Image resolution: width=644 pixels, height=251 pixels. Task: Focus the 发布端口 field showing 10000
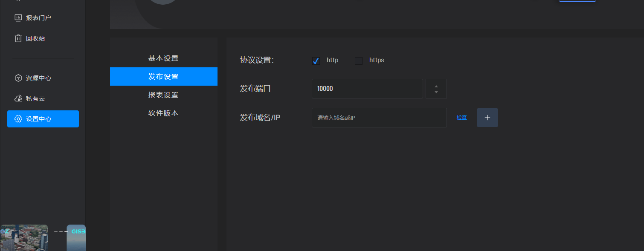click(367, 89)
